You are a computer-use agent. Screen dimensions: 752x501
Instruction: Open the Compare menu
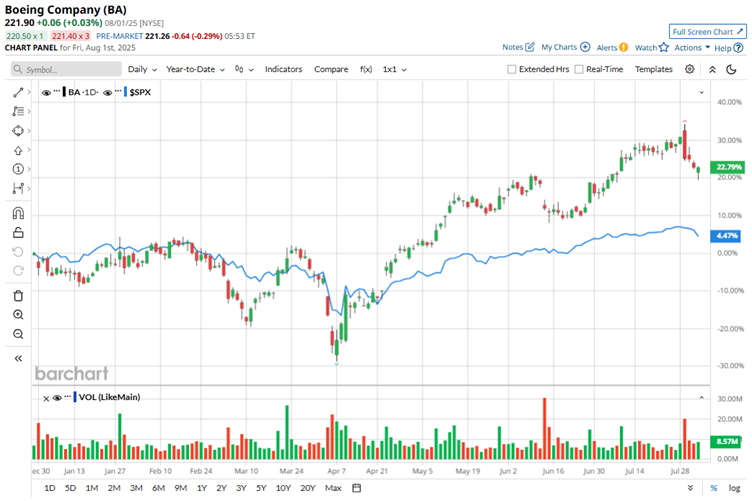pos(331,70)
